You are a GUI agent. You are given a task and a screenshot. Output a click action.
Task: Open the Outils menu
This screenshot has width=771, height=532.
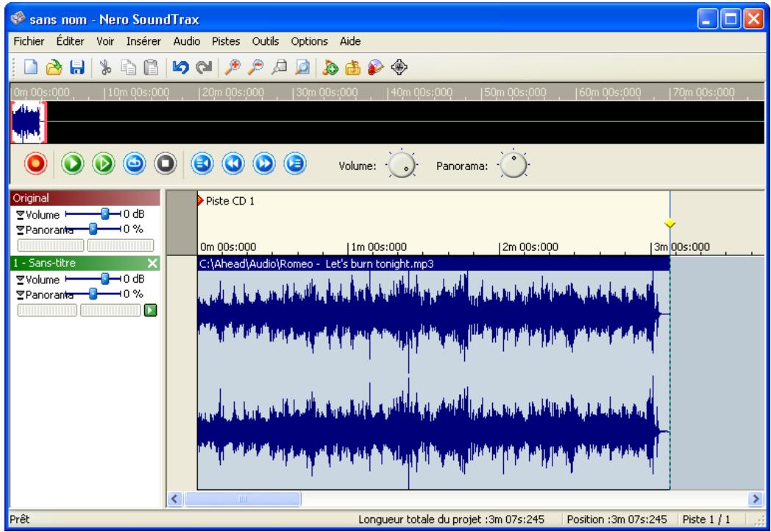pyautogui.click(x=266, y=41)
